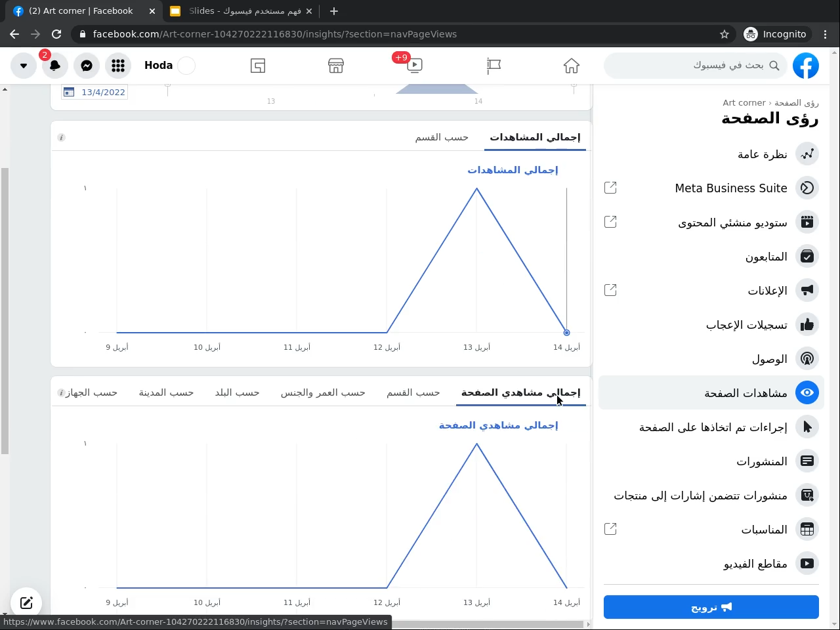
Task: Open إجراءات تم اتخاذها على الصفحة item
Action: (x=711, y=427)
